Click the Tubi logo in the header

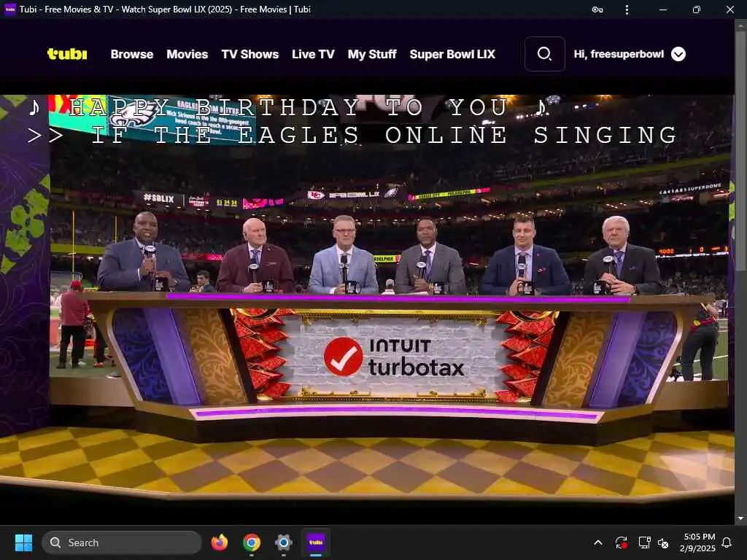[67, 54]
